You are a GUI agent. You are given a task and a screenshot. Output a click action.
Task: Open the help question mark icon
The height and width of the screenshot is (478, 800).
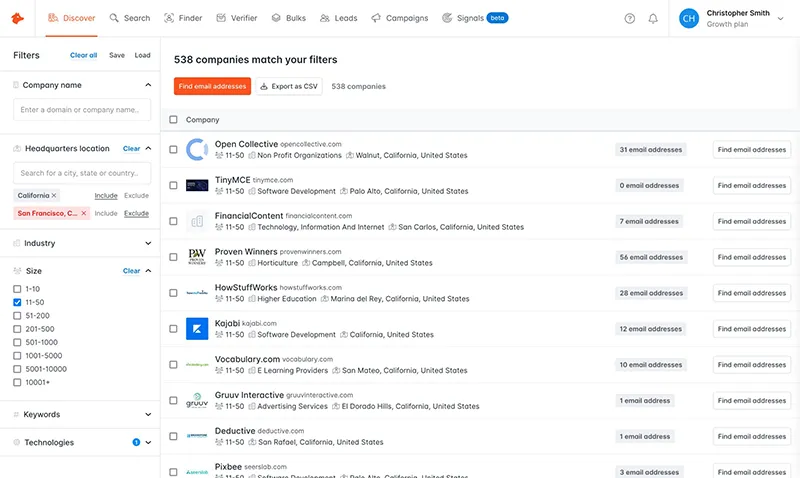tap(630, 18)
